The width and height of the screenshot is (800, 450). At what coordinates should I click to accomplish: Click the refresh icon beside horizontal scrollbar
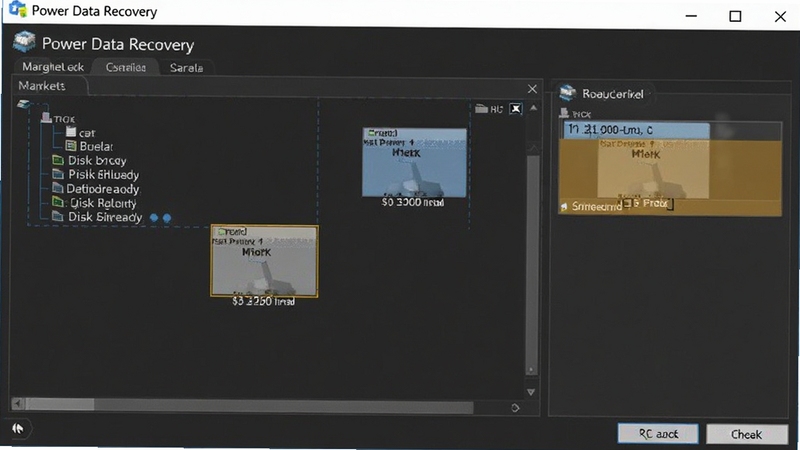515,408
